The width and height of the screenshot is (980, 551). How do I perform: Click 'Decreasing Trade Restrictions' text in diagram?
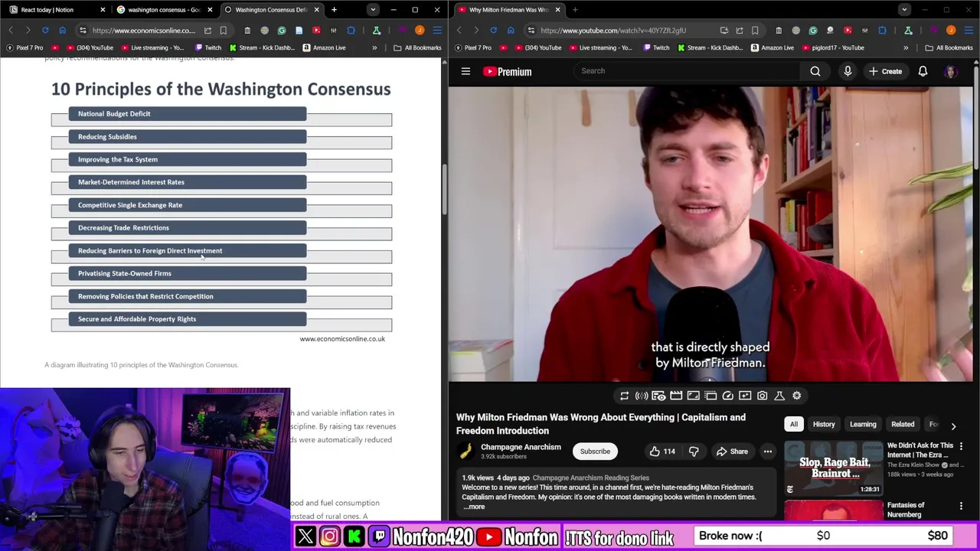(x=123, y=227)
